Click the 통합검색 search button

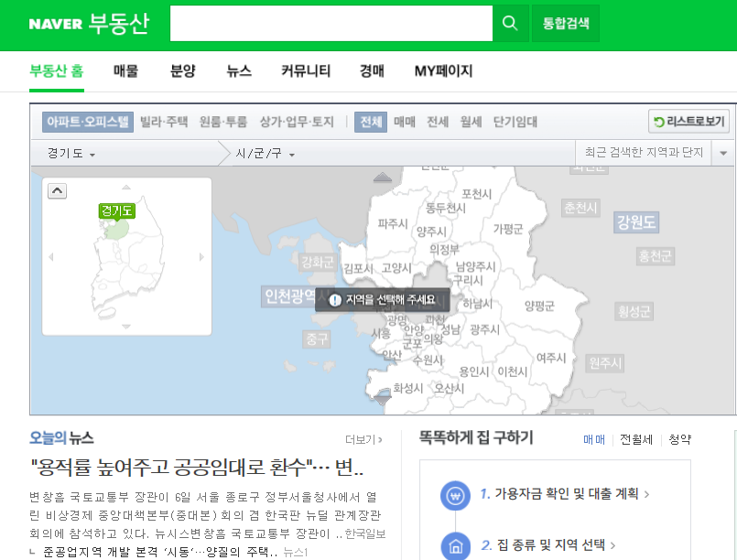(x=565, y=24)
